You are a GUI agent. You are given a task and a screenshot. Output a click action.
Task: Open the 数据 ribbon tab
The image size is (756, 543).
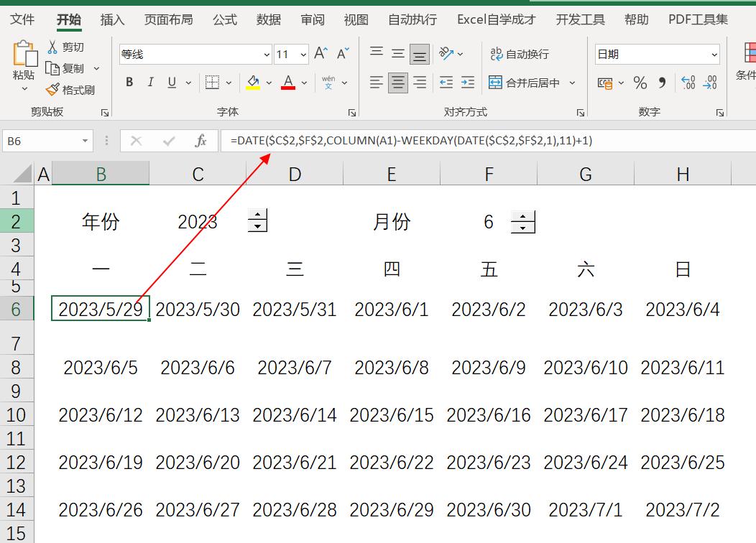(267, 19)
